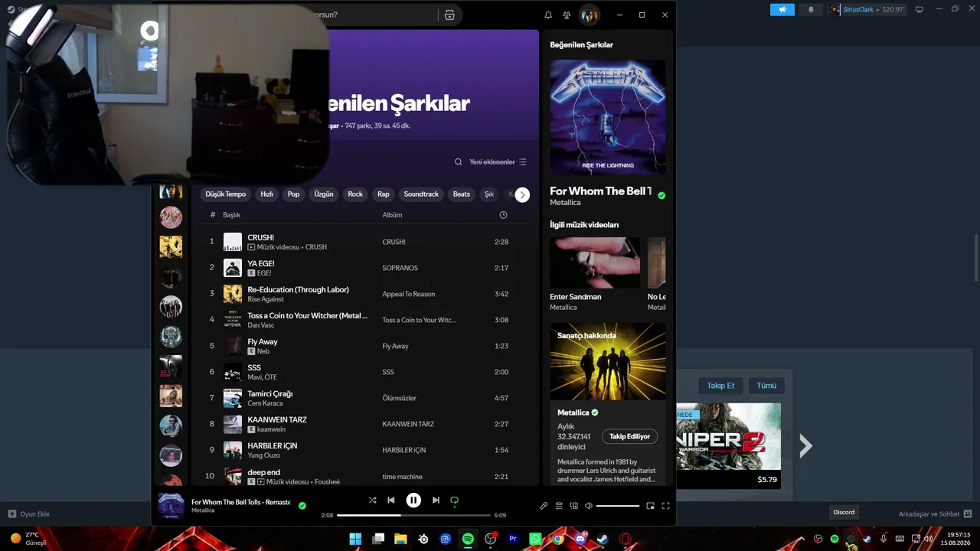This screenshot has width=980, height=551.
Task: Enter Spotify full screen mode
Action: 665,506
